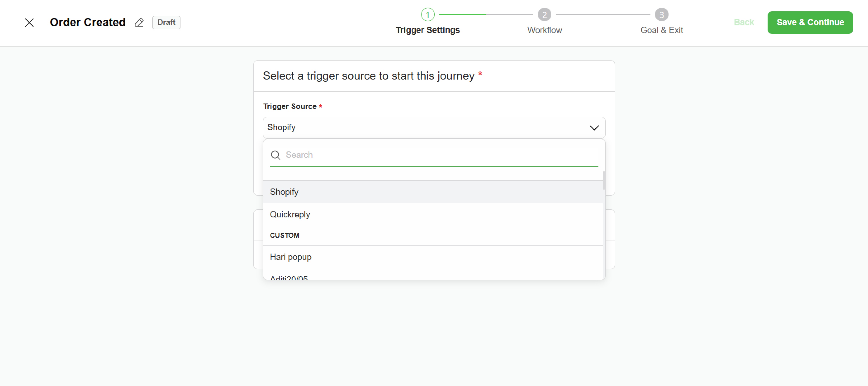Click the pencil icon to rename journey
The height and width of the screenshot is (386, 868).
coord(139,23)
